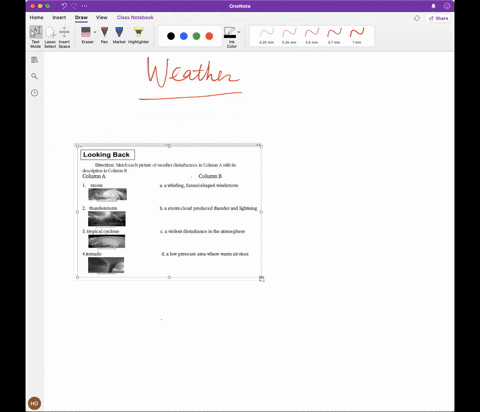Screen dimensions: 480x412
Task: Choose the Highlighter tool
Action: pyautogui.click(x=138, y=35)
